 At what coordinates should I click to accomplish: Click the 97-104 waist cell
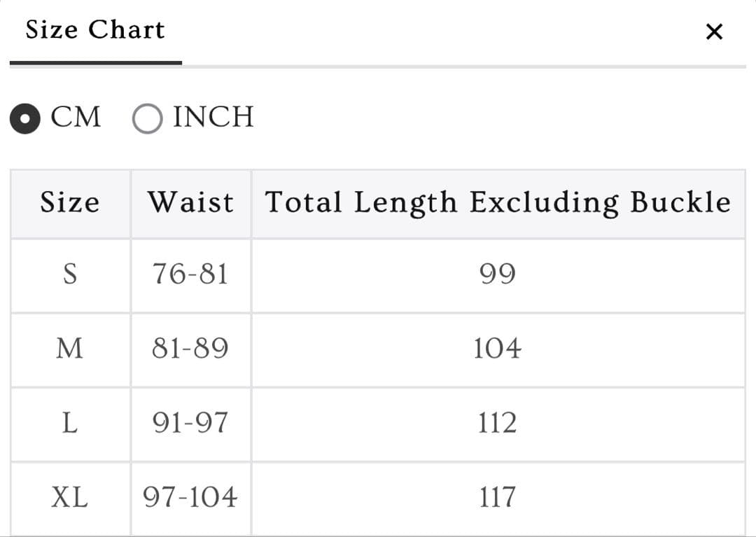point(190,498)
